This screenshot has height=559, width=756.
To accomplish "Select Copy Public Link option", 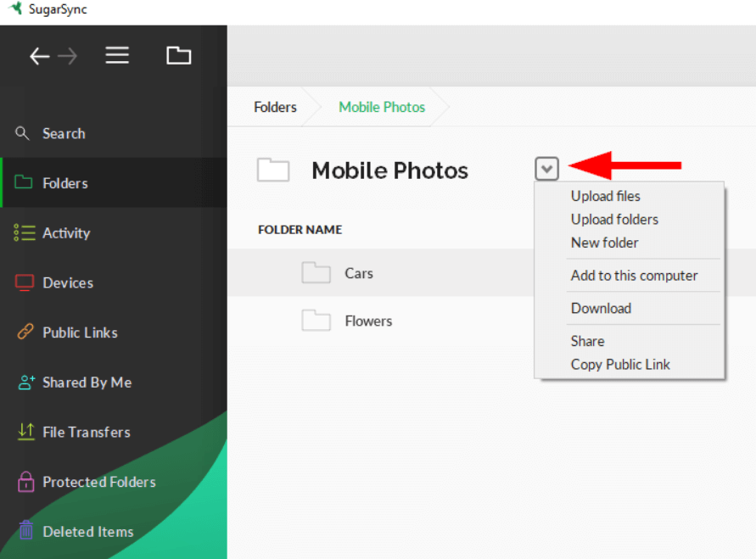I will pos(620,365).
